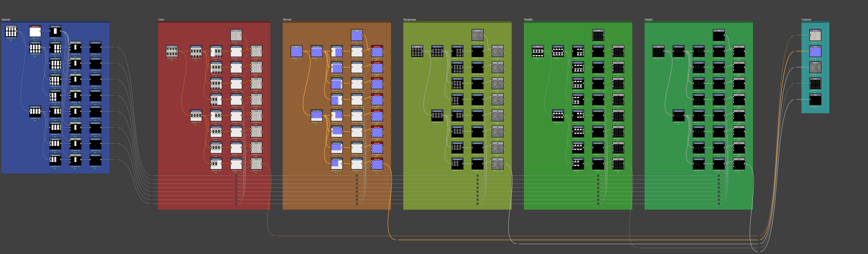Viewport: 868px width, 254px height.
Task: Click leftmost Metallic node in Metallic frame
Action: (x=538, y=52)
